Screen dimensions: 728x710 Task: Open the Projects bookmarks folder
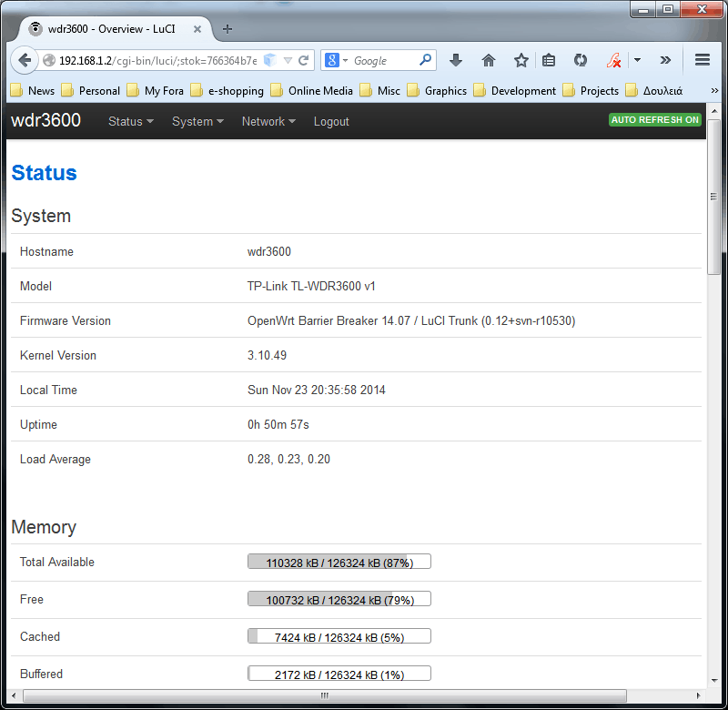(x=591, y=90)
